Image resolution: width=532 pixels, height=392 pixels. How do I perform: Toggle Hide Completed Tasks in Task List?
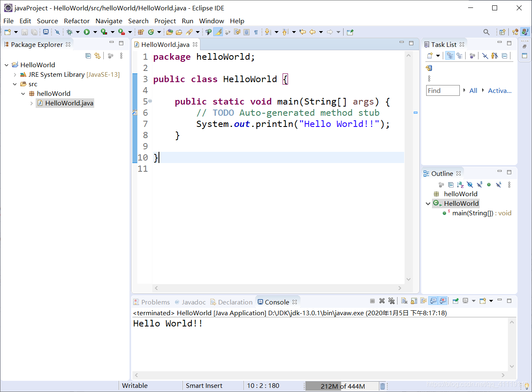click(485, 56)
